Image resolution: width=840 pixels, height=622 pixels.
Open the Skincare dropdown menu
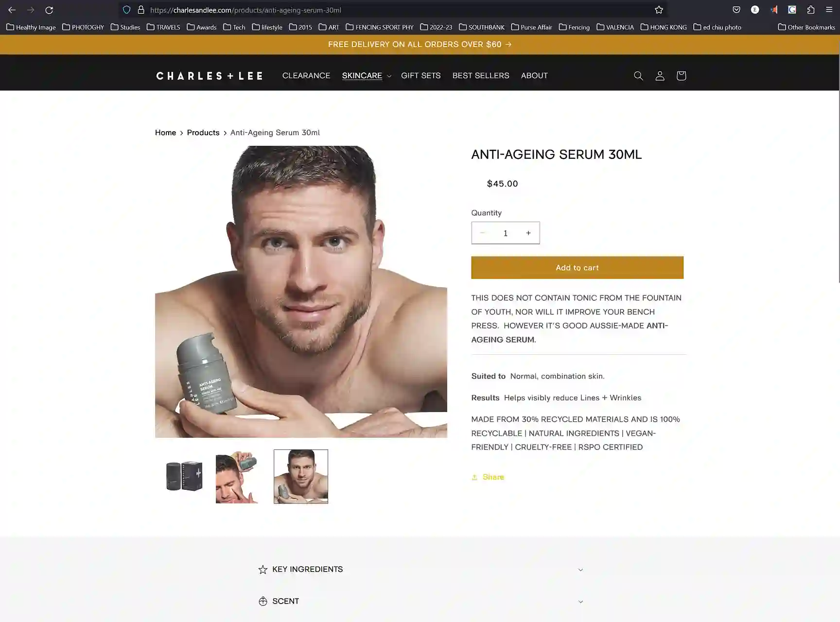click(x=367, y=76)
